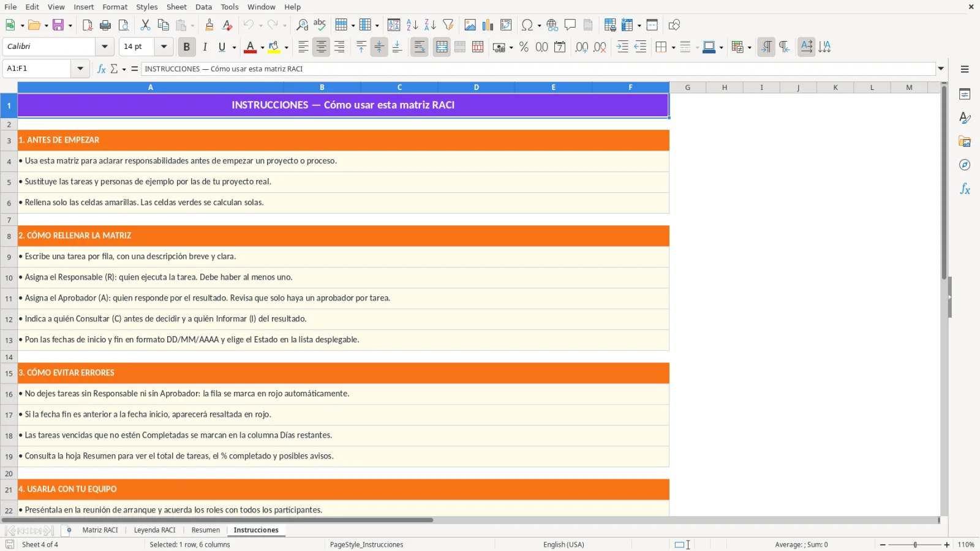Click the formula input line
The image size is (980, 551).
click(x=538, y=69)
